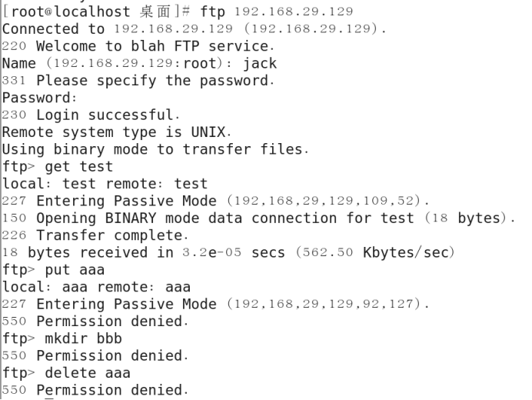Click the "local: test remote: test" line
The height and width of the screenshot is (400, 532).
pyautogui.click(x=105, y=184)
